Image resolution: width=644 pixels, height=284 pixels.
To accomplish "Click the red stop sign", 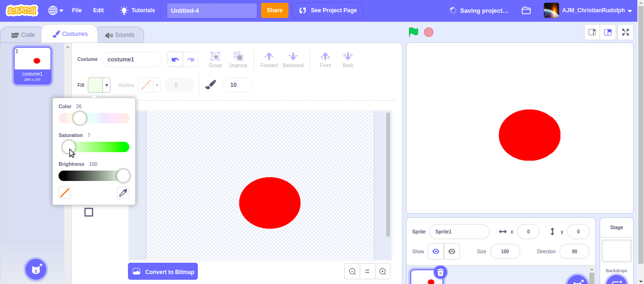I will 428,32.
